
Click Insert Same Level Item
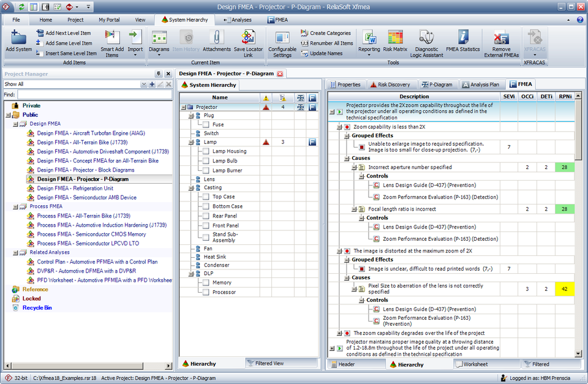(x=66, y=53)
